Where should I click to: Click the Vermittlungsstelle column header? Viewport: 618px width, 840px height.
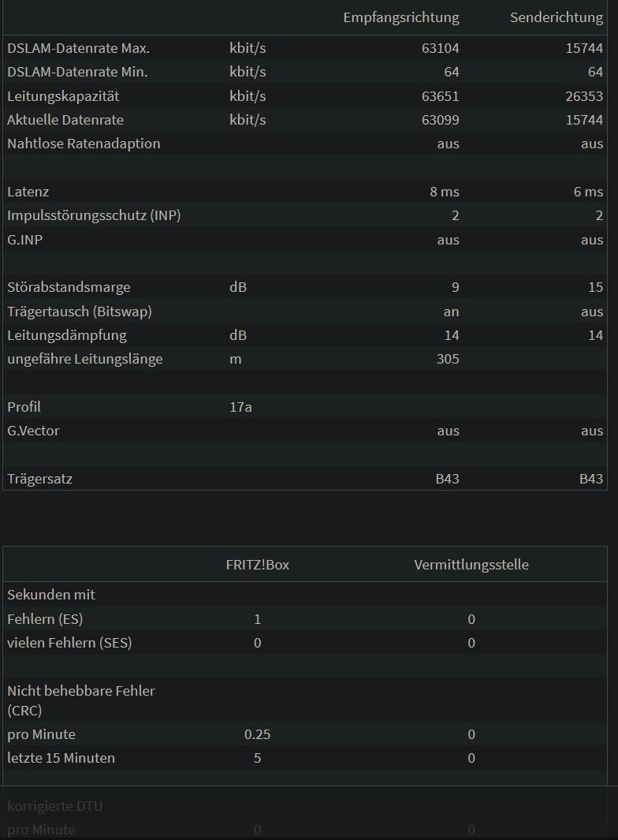pos(471,565)
